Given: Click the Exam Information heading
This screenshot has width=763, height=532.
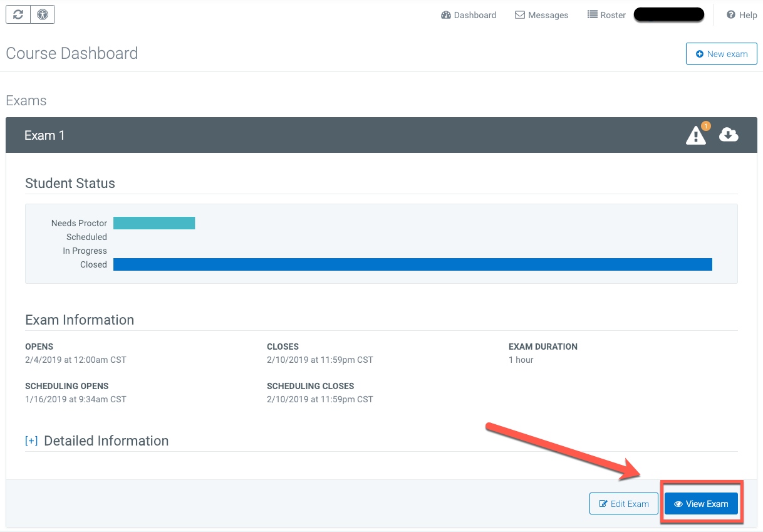Looking at the screenshot, I should [80, 320].
